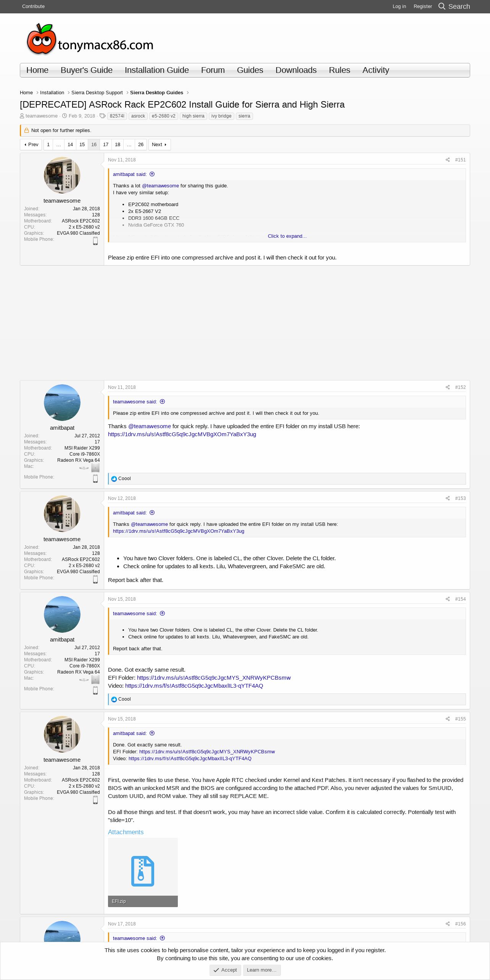This screenshot has width=490, height=980.
Task: Click the like icon under post #152
Action: (x=114, y=479)
